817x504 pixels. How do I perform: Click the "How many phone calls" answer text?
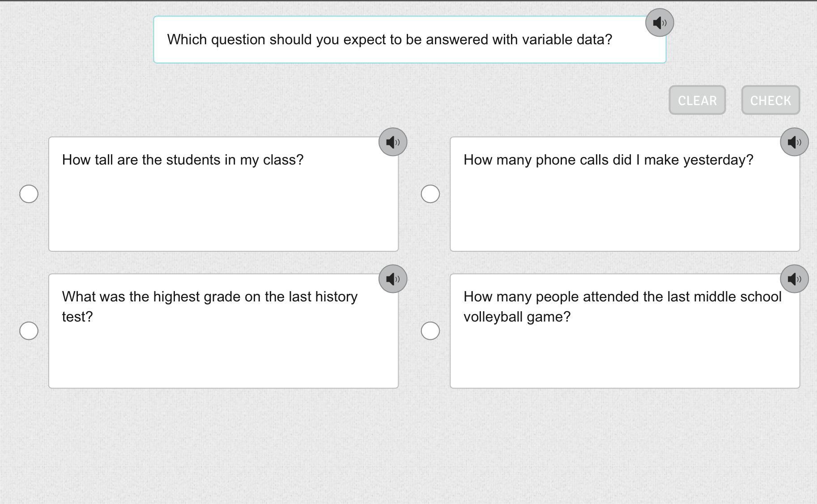(x=608, y=160)
